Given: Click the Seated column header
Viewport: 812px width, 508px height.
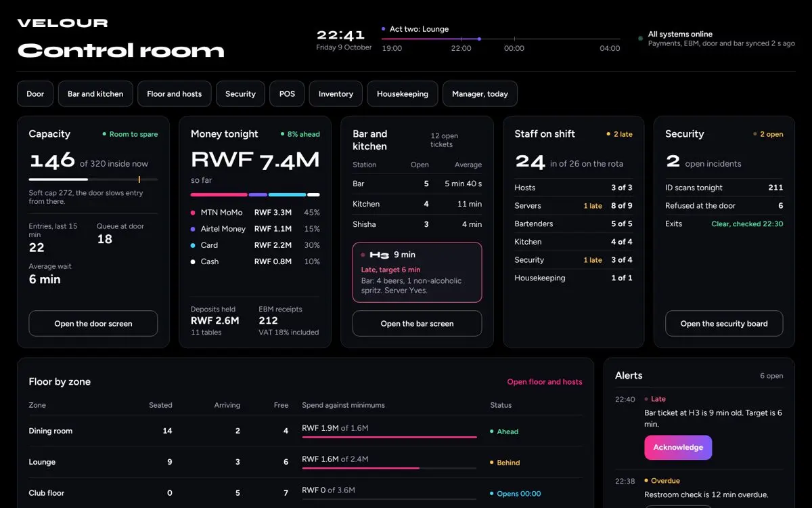Looking at the screenshot, I should pos(160,405).
